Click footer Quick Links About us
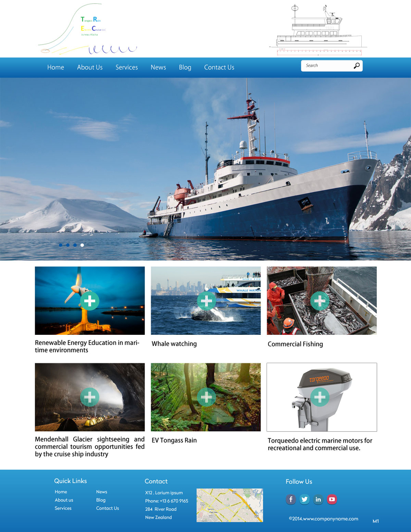This screenshot has height=532, width=411. (x=64, y=500)
